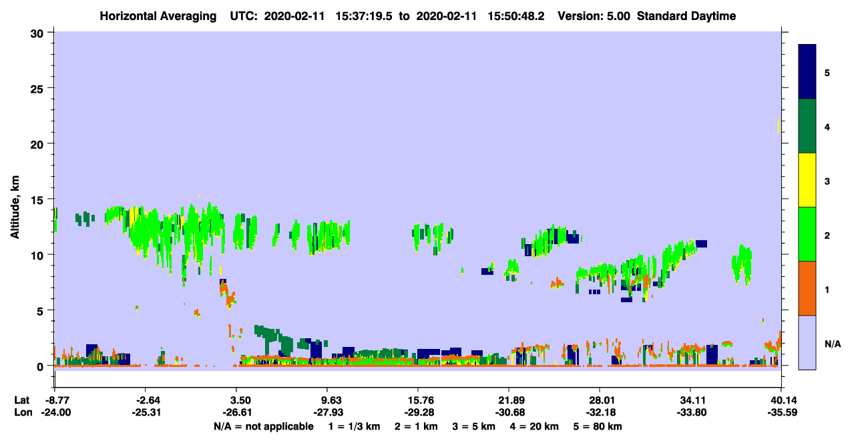Click the orange level 1 colorbar segment
868x445 pixels.
[807, 288]
